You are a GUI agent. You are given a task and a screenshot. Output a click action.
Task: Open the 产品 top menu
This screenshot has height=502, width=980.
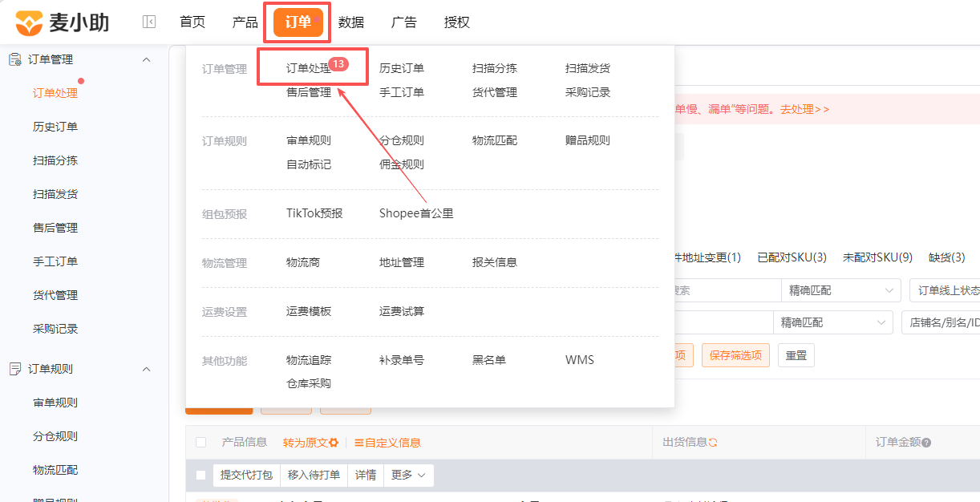(245, 22)
